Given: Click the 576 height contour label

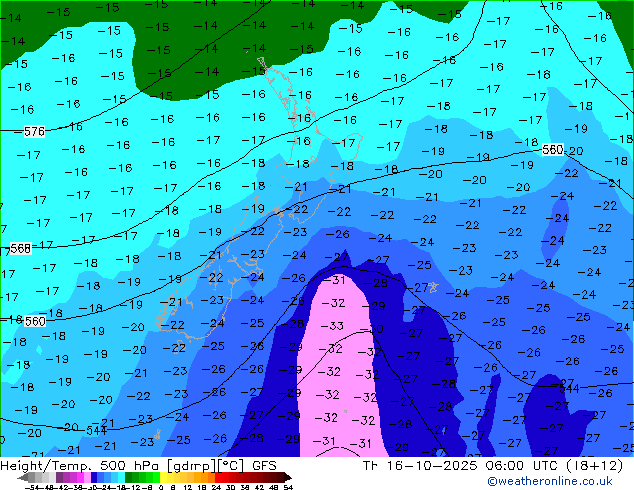Looking at the screenshot, I should pyautogui.click(x=34, y=131).
